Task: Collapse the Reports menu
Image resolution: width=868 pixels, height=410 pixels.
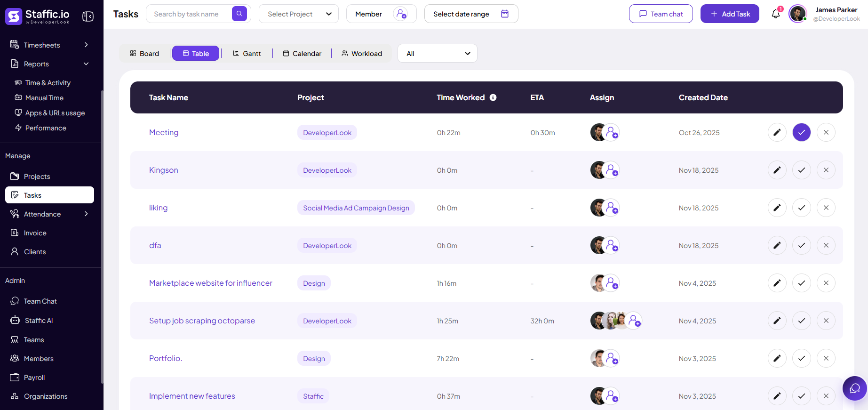Action: [x=49, y=64]
